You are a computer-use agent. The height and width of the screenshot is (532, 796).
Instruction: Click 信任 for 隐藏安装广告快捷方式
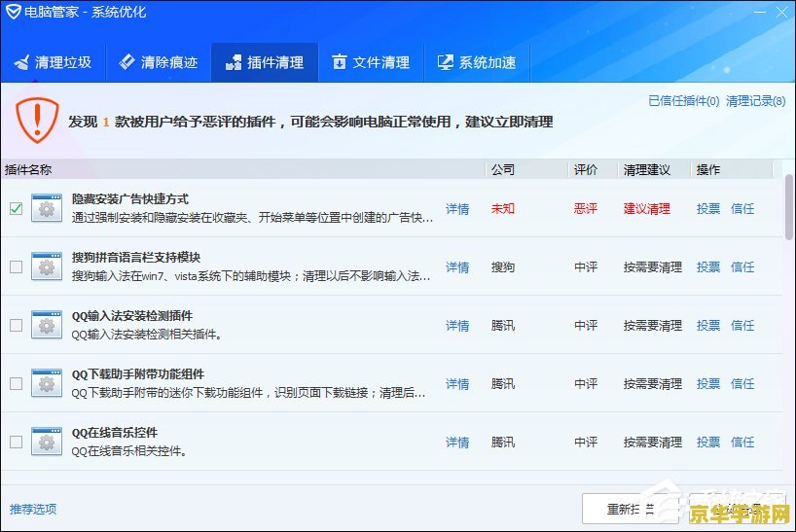pos(742,208)
